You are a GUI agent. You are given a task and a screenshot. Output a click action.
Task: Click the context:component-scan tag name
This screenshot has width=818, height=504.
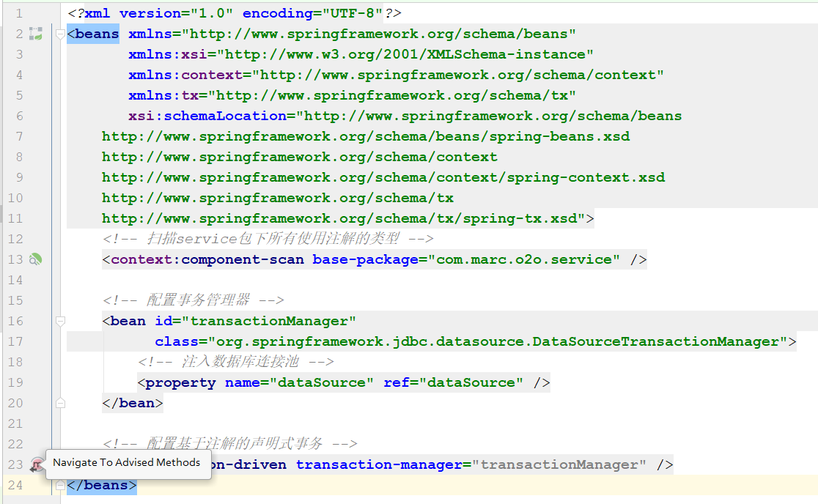click(207, 259)
